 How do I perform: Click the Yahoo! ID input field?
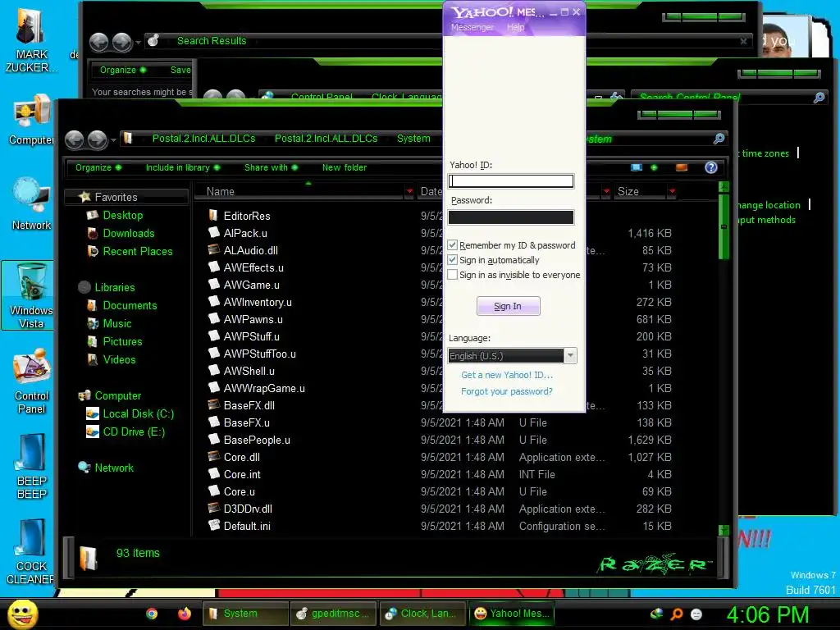click(x=511, y=181)
